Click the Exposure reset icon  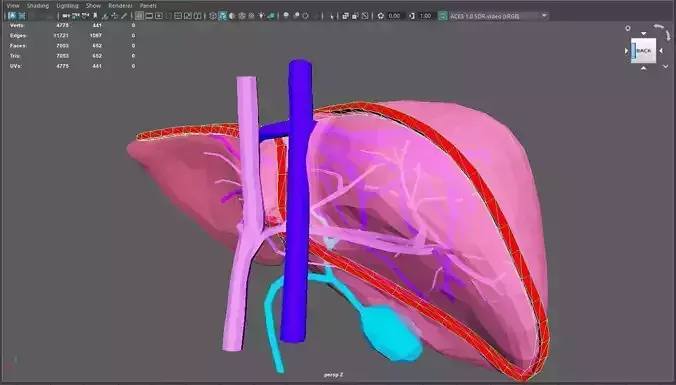click(x=381, y=16)
